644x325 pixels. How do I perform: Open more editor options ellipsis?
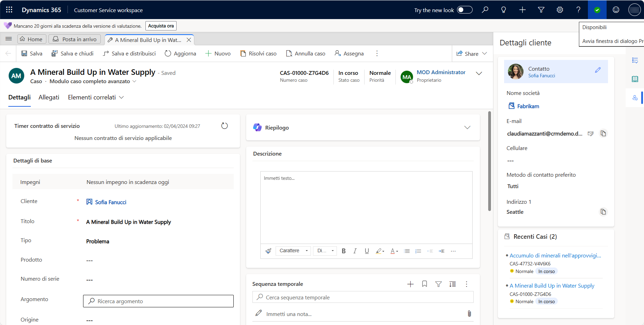point(453,251)
